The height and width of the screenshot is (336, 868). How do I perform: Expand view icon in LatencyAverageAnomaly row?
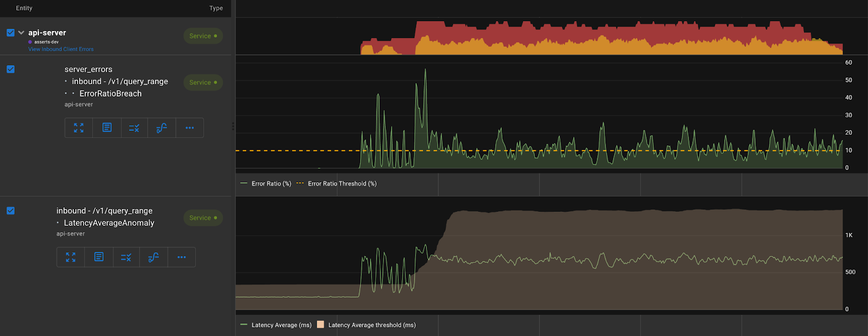71,257
